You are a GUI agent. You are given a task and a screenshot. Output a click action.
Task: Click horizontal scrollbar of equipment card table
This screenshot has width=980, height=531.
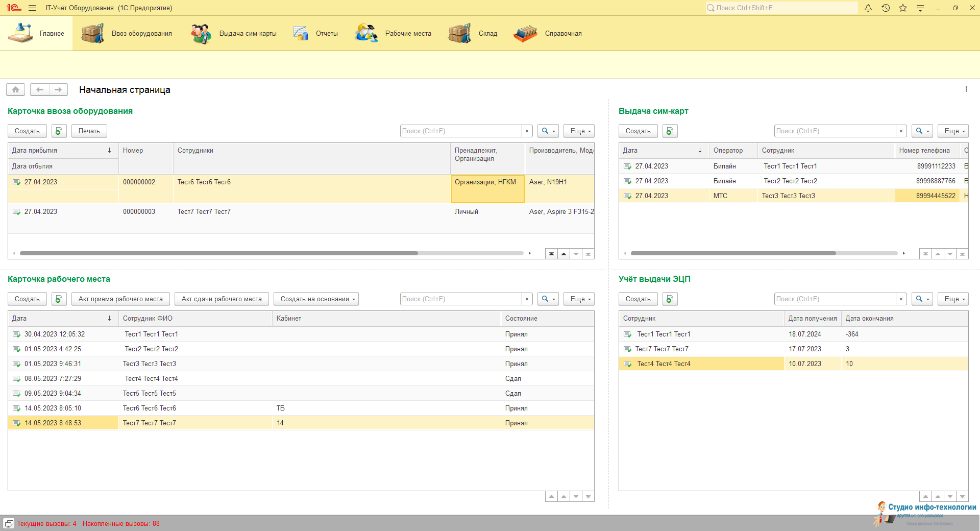coord(218,253)
